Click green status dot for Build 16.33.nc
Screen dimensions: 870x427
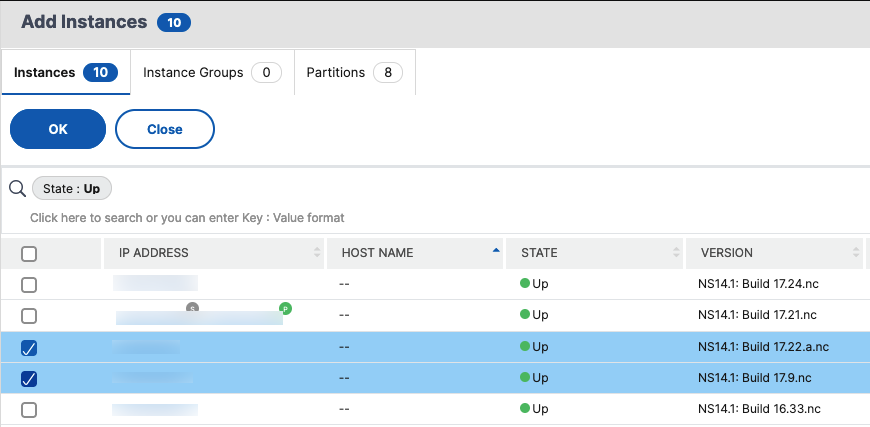[524, 408]
